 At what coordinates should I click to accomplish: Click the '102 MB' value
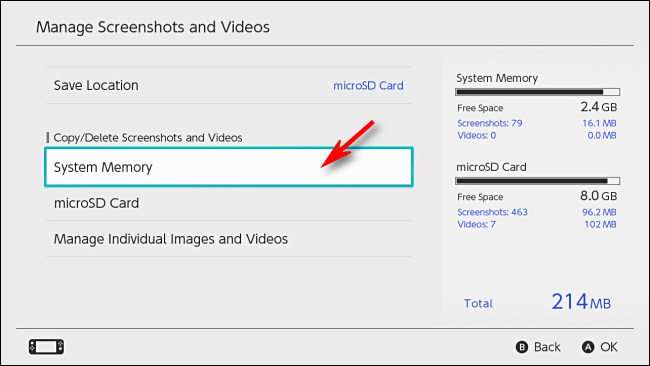pos(600,224)
